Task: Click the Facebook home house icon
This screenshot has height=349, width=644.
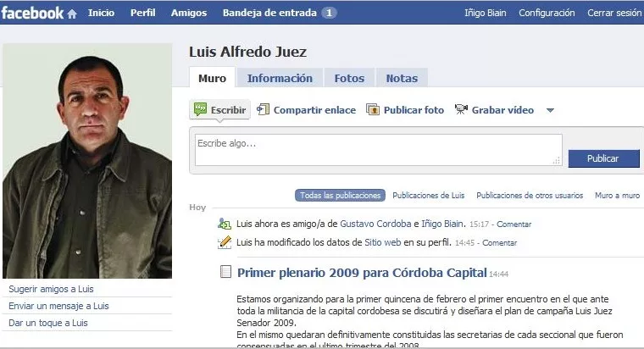Action: coord(72,14)
